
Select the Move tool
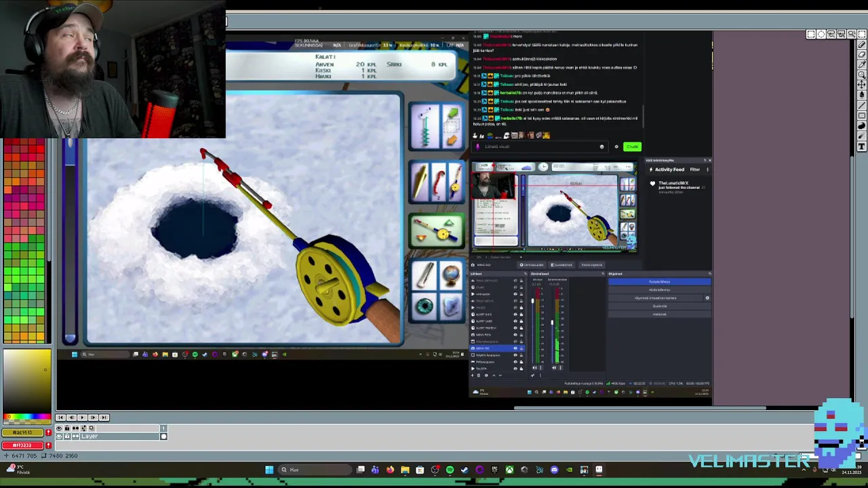point(862,85)
